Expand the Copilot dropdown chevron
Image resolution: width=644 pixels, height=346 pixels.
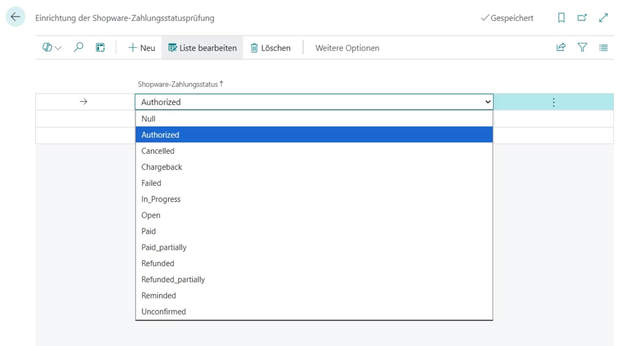58,48
